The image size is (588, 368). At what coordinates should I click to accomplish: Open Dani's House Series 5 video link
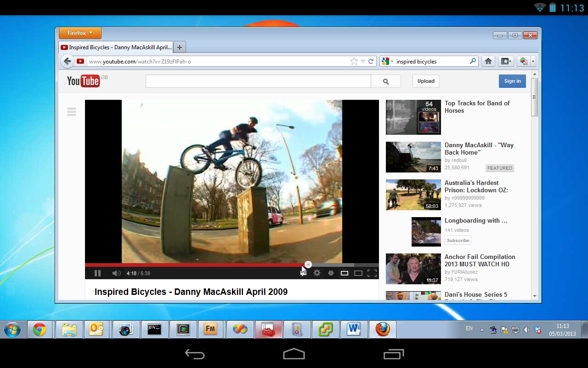tap(476, 295)
